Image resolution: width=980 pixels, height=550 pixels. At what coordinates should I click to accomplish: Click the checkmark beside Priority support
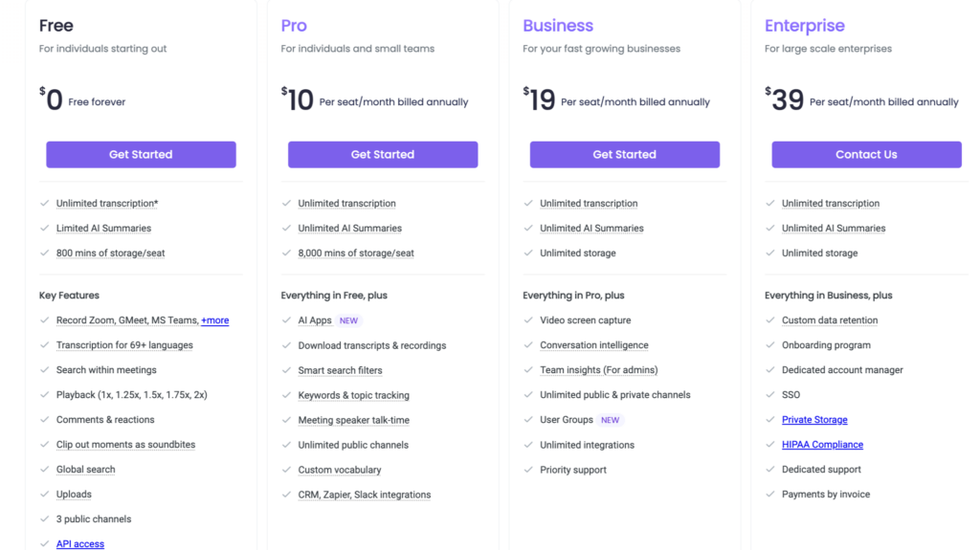pyautogui.click(x=529, y=470)
